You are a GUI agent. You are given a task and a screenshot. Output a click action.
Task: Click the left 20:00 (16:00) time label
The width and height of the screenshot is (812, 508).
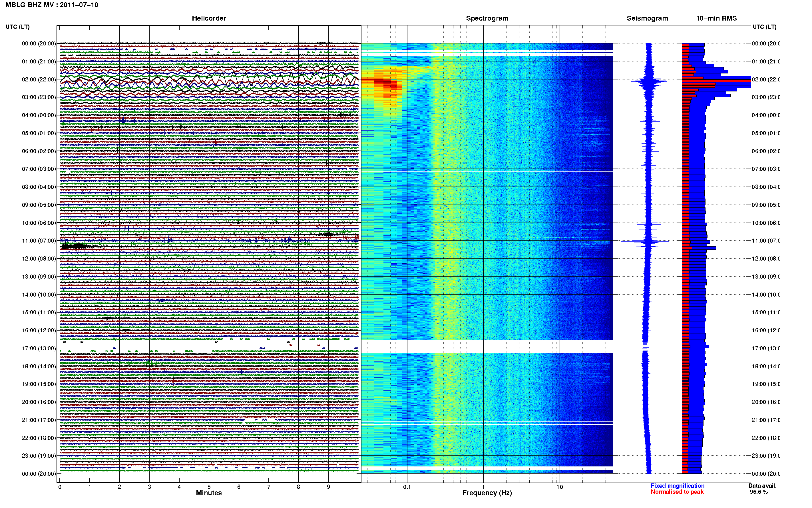point(39,402)
